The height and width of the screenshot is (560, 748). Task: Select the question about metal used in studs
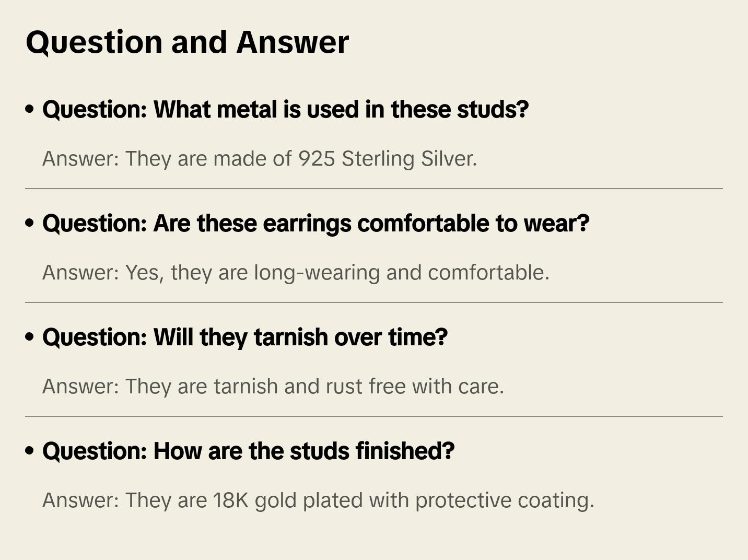(285, 110)
